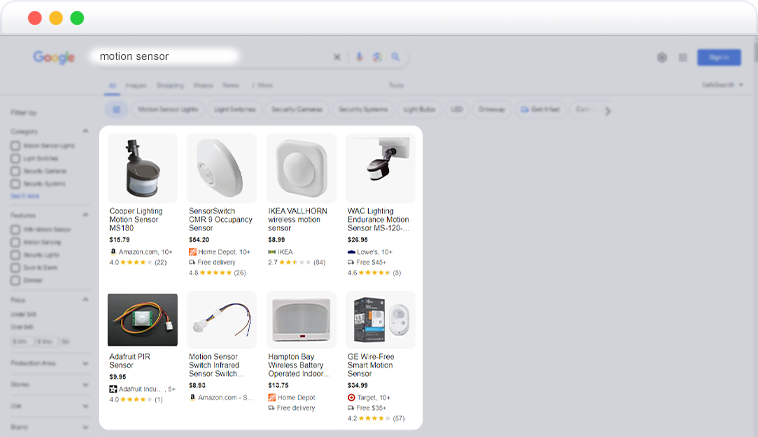
Task: Click the yellow minimize window button
Action: click(56, 18)
